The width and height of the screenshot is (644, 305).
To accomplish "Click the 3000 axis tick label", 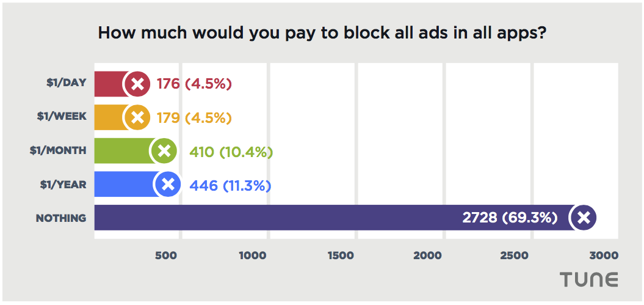I will pos(604,255).
